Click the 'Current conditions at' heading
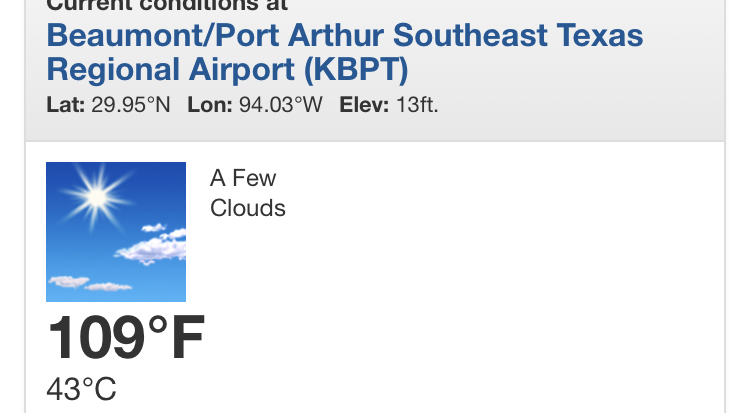Viewport: 750px width, 413px height. coord(167,6)
